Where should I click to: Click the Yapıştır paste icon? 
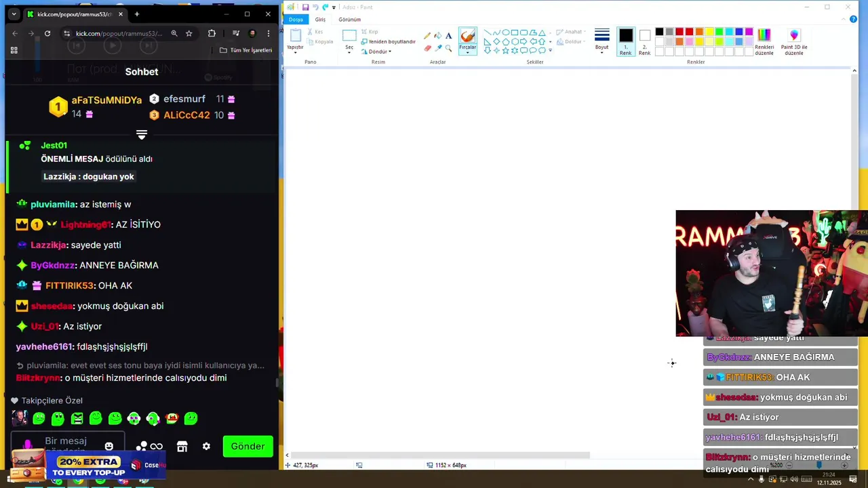295,36
